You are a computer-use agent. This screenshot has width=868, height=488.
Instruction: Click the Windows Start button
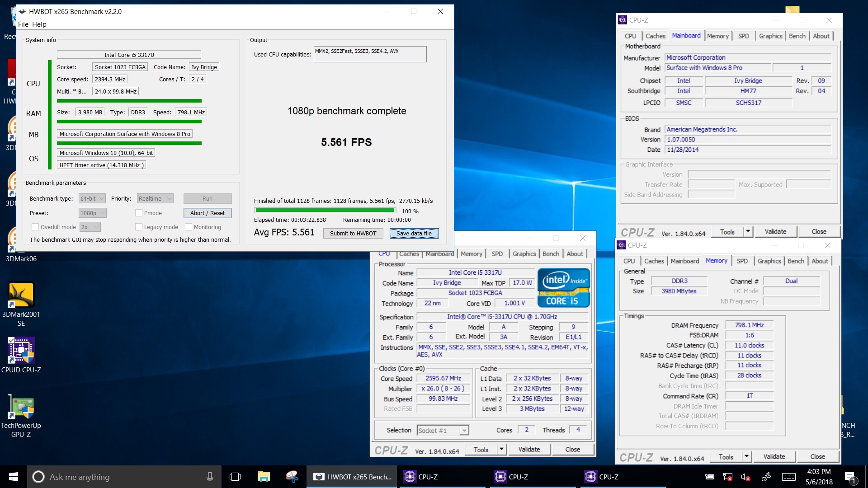(x=14, y=477)
